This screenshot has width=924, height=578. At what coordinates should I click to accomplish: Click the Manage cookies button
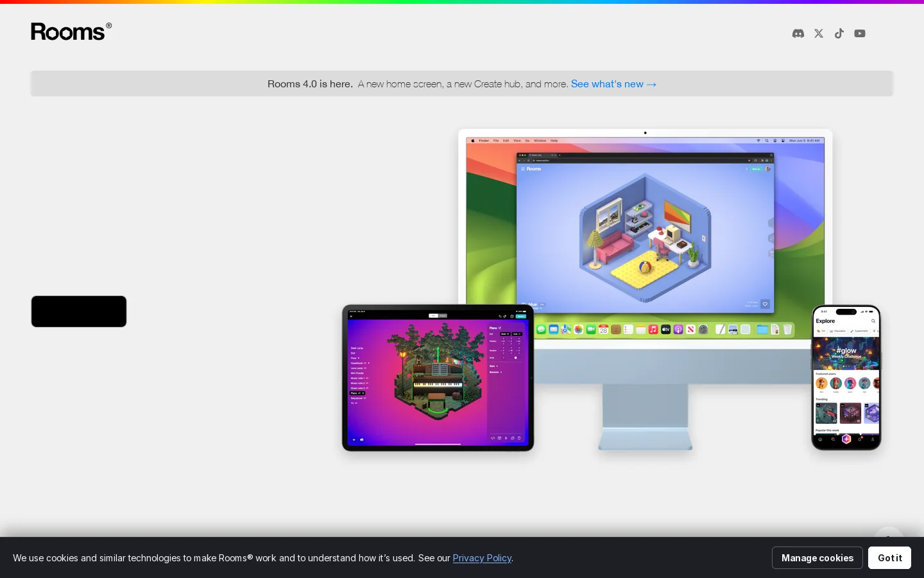point(817,557)
